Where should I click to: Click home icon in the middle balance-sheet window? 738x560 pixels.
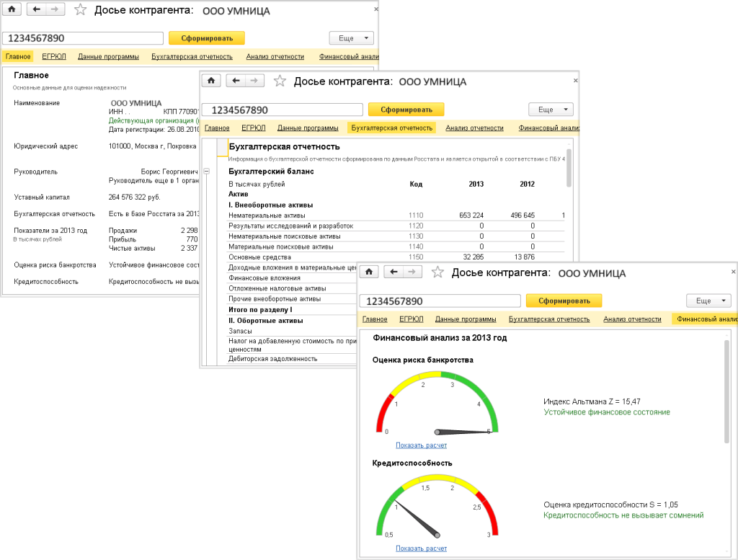click(x=210, y=81)
